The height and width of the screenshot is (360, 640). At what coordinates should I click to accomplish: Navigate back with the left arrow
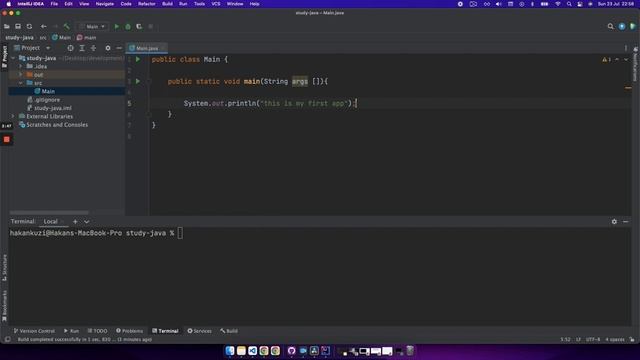click(44, 27)
